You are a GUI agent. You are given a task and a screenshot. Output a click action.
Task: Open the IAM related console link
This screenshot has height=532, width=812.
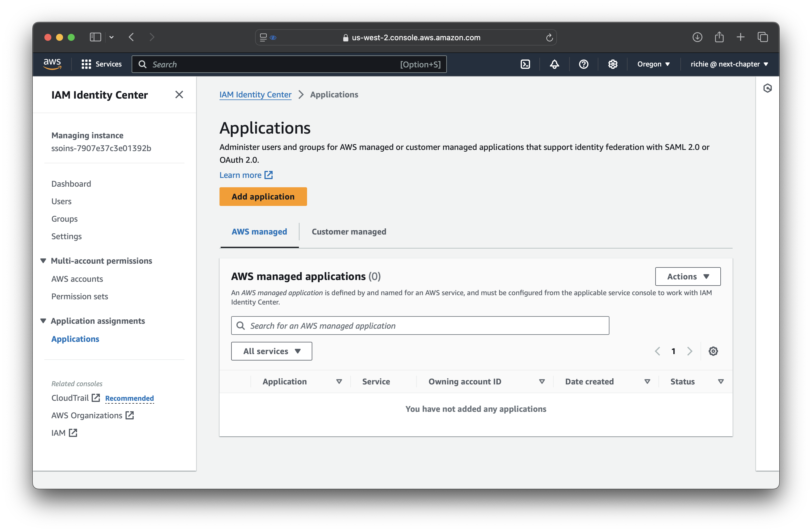[58, 433]
